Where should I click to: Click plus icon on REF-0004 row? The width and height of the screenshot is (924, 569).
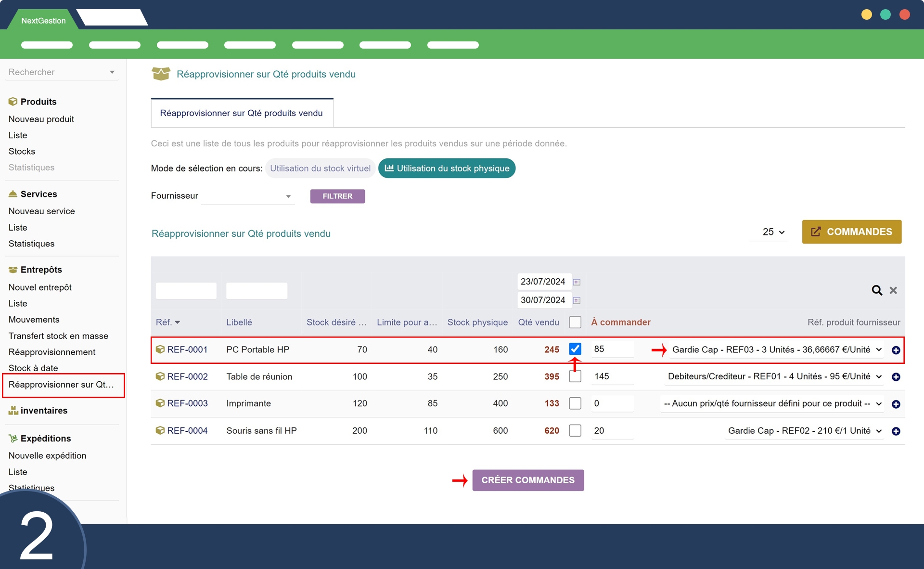(896, 431)
